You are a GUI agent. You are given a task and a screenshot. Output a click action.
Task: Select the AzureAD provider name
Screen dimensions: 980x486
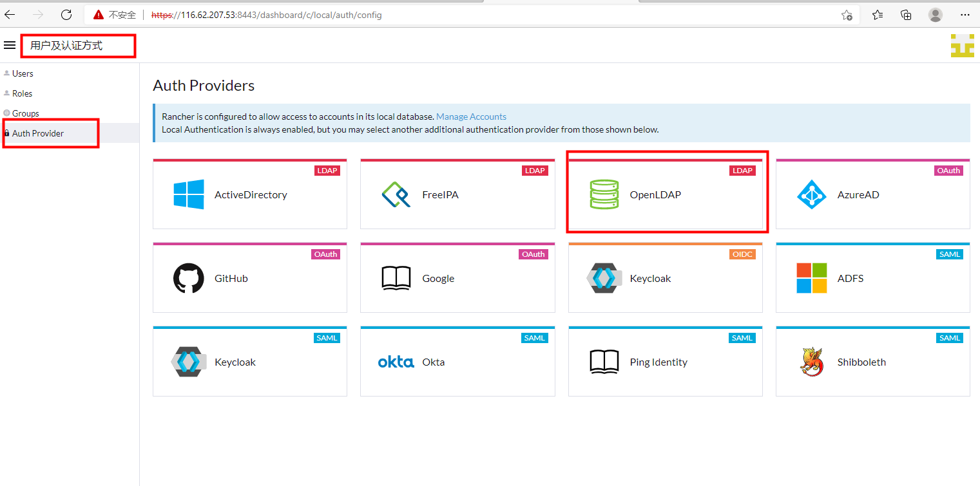pos(858,194)
